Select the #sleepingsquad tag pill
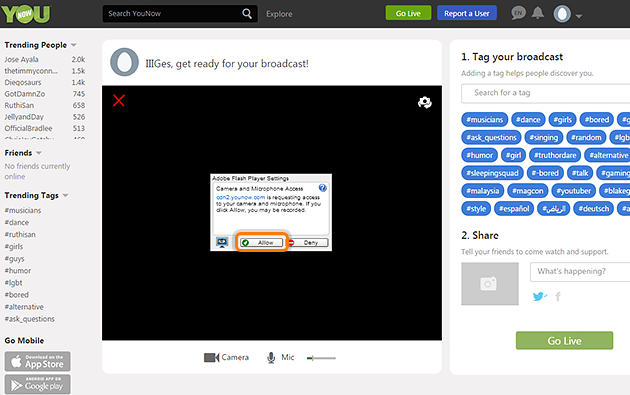Viewport: 630px width, 395px height. point(492,173)
